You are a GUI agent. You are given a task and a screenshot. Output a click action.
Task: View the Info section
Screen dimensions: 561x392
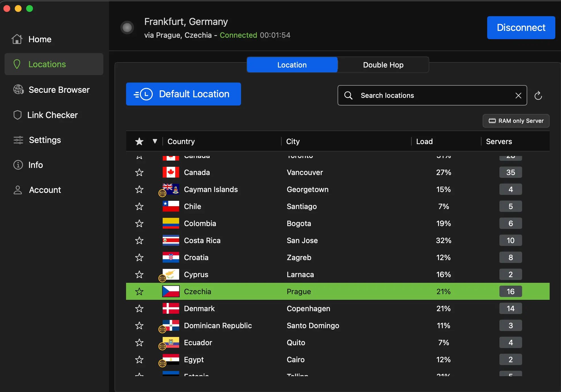point(35,165)
